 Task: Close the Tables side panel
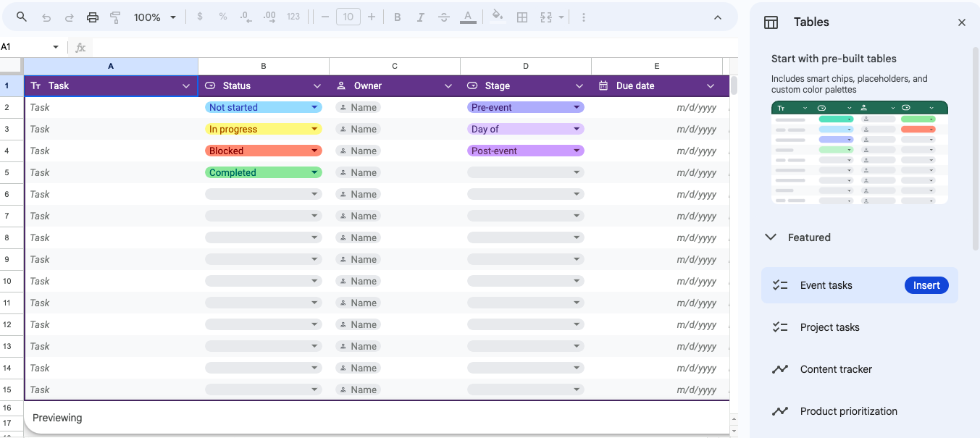point(961,22)
